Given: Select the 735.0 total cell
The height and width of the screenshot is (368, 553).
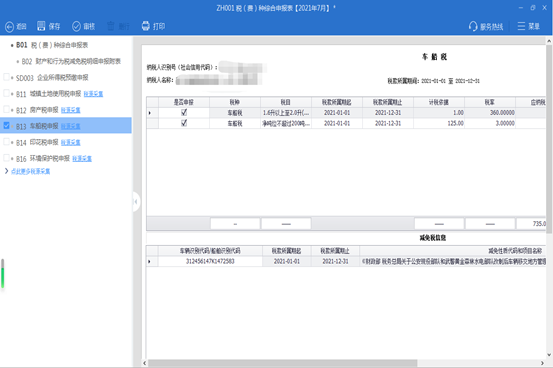Looking at the screenshot, I should tap(531, 224).
